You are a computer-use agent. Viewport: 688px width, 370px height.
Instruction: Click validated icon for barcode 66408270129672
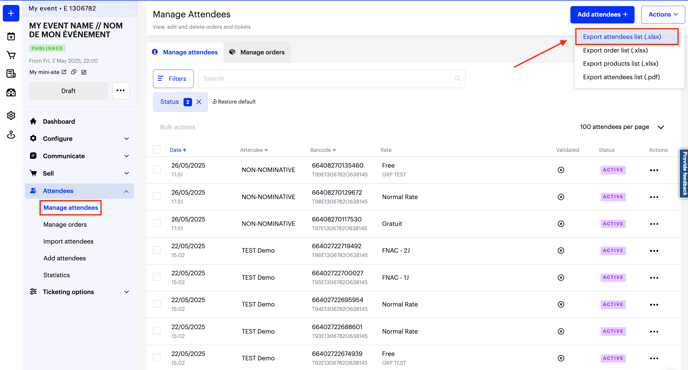(561, 197)
